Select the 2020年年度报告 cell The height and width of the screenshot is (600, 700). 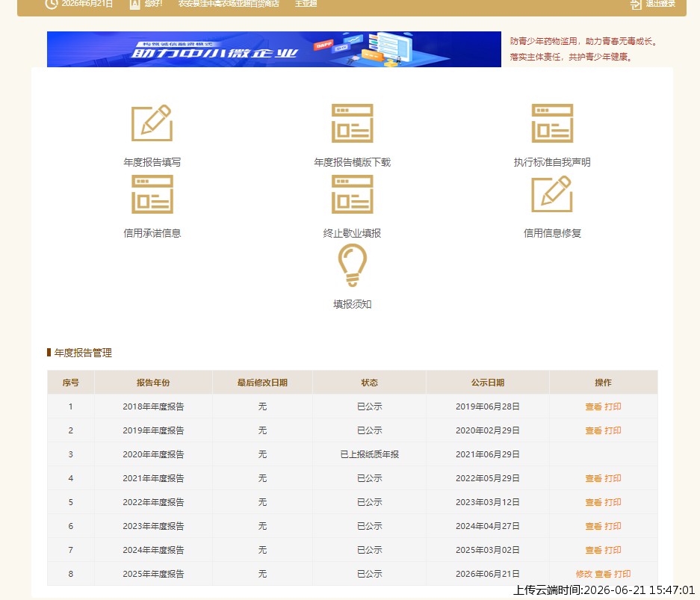click(x=153, y=454)
